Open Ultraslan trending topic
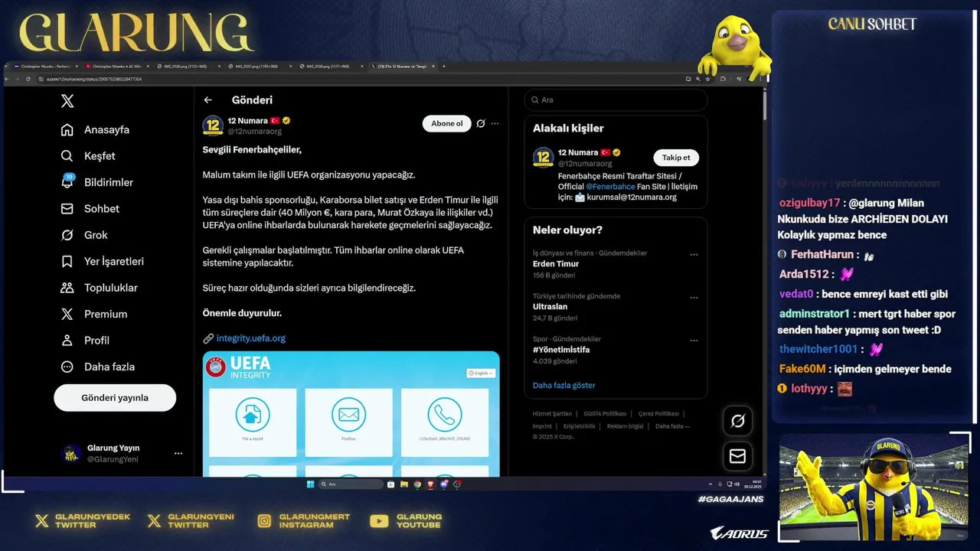Screen dimensions: 980x551 550,307
